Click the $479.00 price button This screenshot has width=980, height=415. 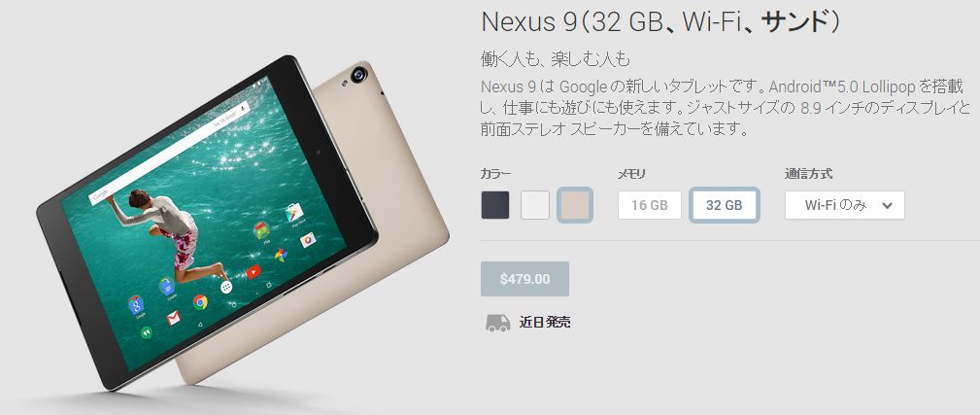[x=524, y=279]
